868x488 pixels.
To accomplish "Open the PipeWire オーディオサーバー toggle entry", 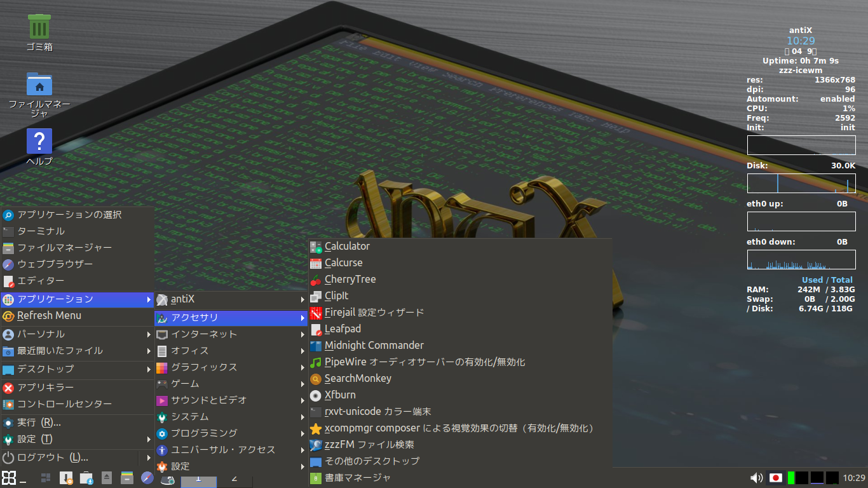I will click(x=460, y=362).
